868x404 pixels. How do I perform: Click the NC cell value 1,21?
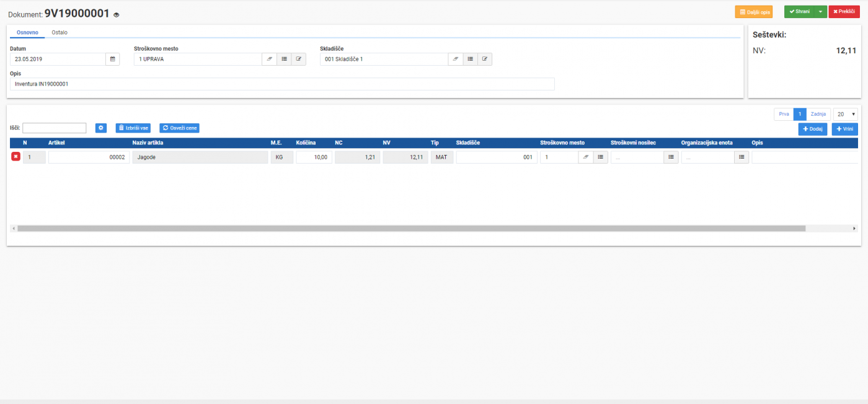357,157
